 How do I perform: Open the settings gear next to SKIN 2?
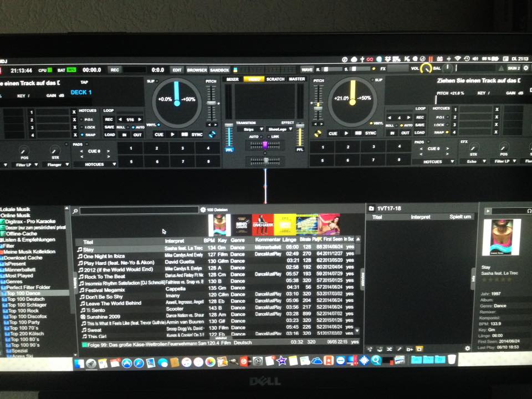525,68
